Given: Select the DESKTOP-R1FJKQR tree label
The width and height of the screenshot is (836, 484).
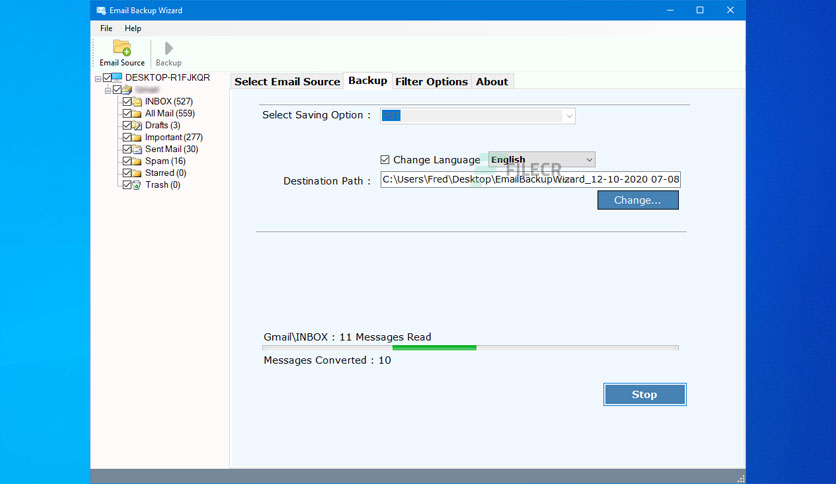Looking at the screenshot, I should pos(167,77).
